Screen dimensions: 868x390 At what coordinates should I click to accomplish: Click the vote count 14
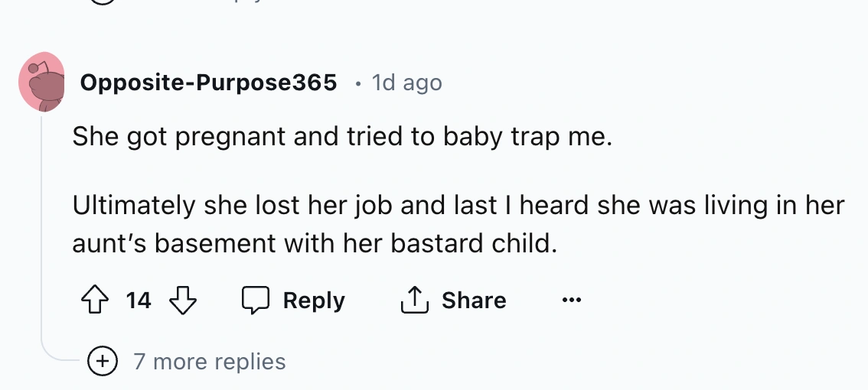tap(139, 301)
